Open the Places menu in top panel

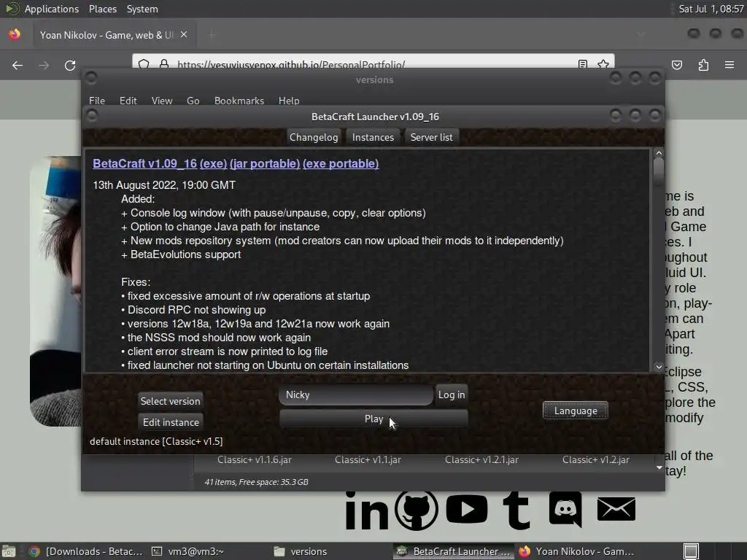click(102, 9)
